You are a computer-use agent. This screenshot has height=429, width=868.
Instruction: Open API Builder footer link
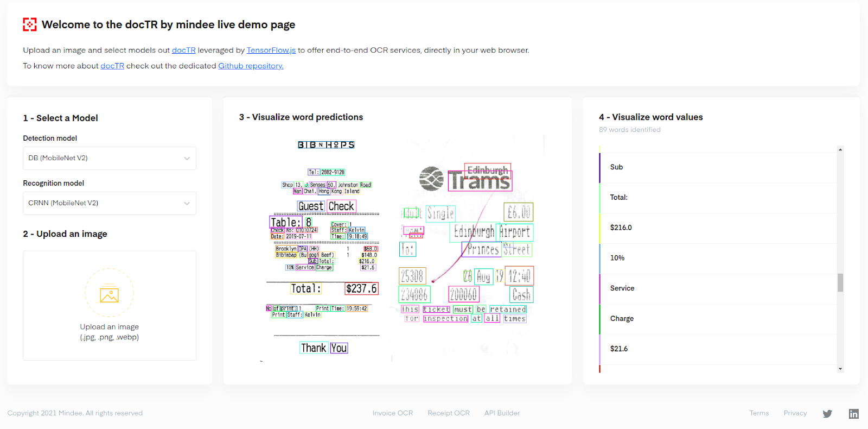502,413
